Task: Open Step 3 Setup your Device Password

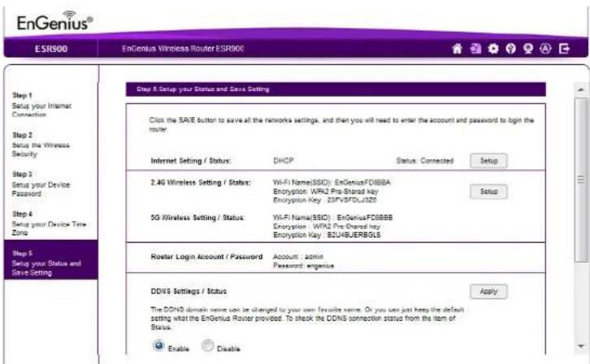Action: tap(41, 184)
